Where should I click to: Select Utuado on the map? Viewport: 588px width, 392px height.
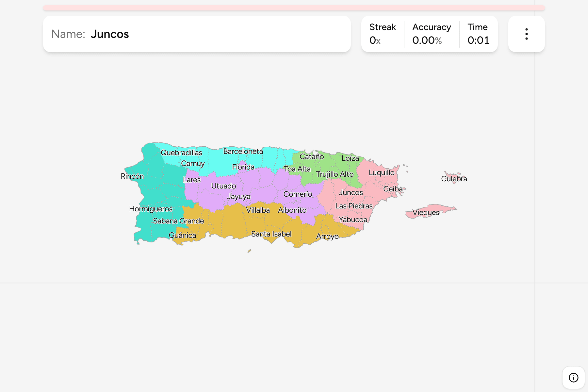223,186
